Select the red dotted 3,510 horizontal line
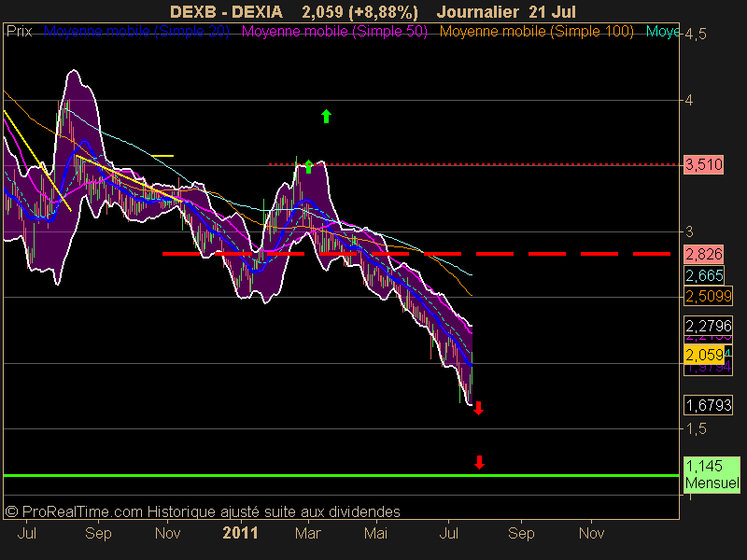 pos(476,164)
